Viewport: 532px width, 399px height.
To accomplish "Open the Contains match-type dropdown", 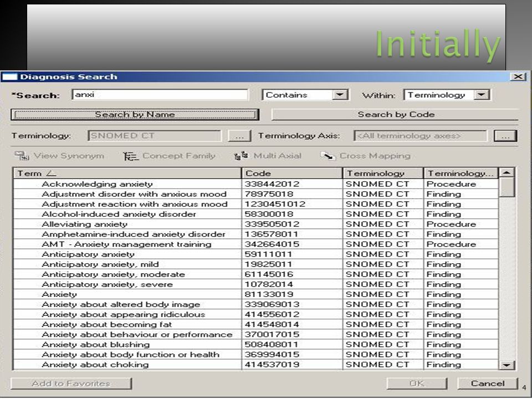I will 340,95.
